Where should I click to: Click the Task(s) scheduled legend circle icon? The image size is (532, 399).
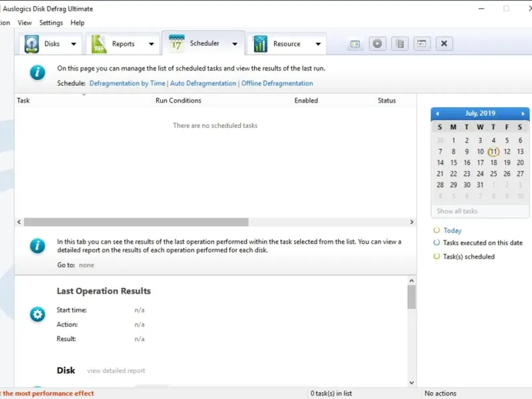point(437,256)
